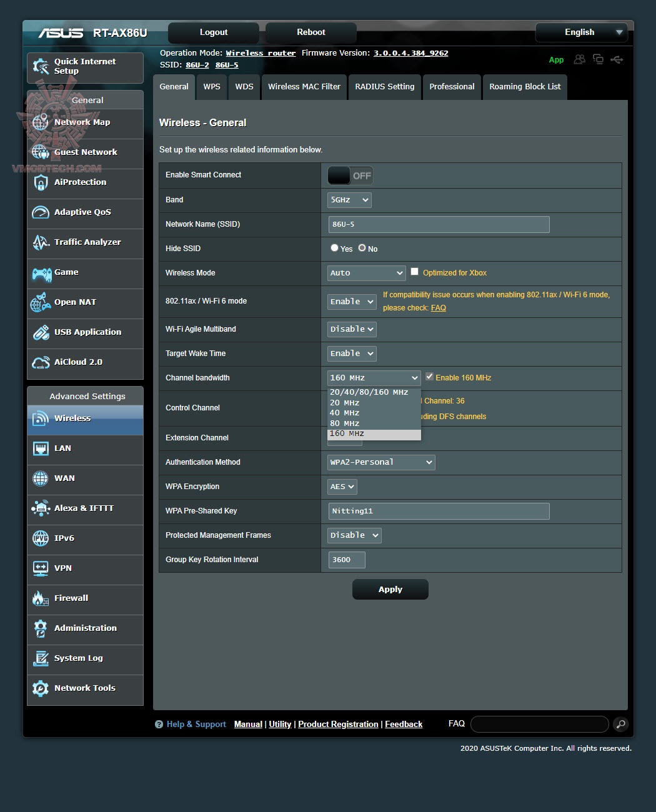The height and width of the screenshot is (812, 656).
Task: Click the firmware version link
Action: [411, 53]
